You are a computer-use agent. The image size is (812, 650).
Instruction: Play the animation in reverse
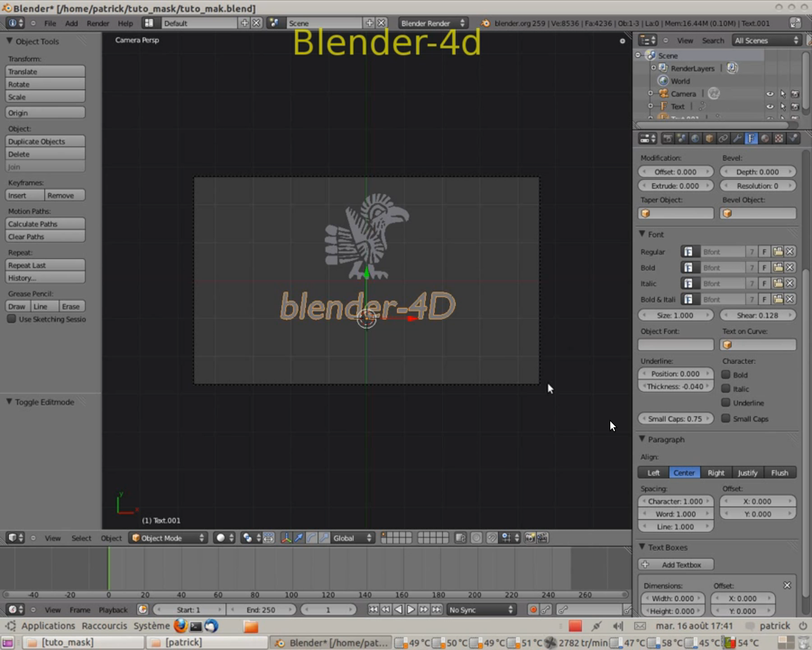click(398, 609)
